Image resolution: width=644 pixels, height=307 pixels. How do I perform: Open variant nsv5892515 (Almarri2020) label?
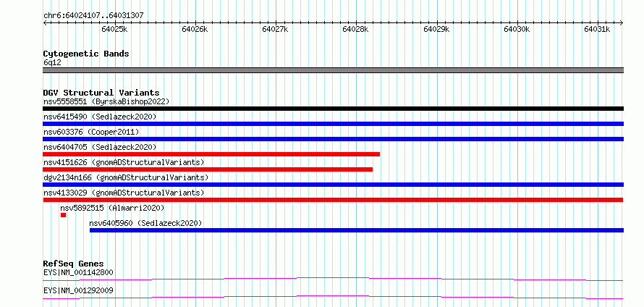point(113,208)
